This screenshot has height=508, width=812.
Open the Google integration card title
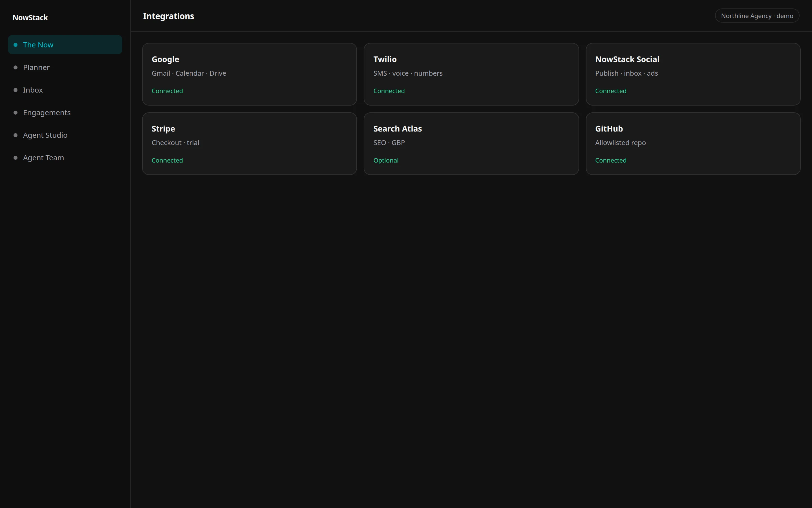166,59
